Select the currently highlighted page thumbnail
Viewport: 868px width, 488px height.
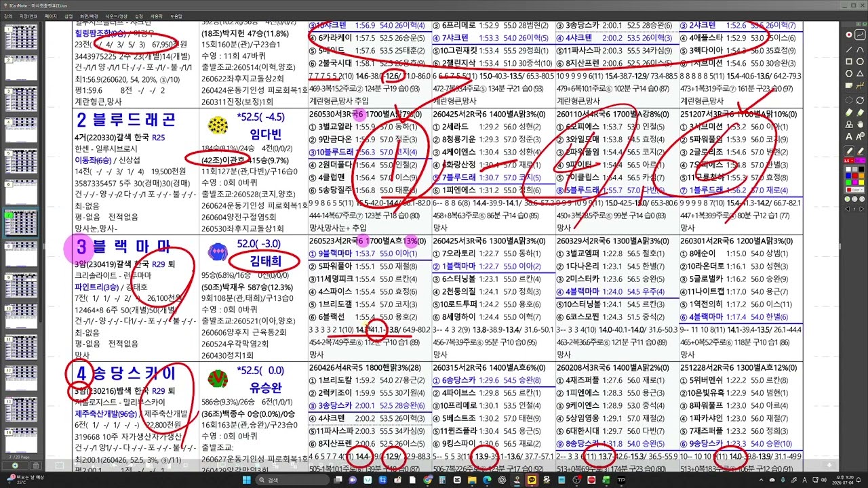click(22, 223)
